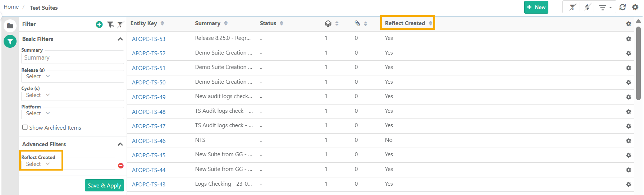Viewport: 644px width, 195px height.
Task: Open the folder view in the left sidebar
Action: [10, 26]
